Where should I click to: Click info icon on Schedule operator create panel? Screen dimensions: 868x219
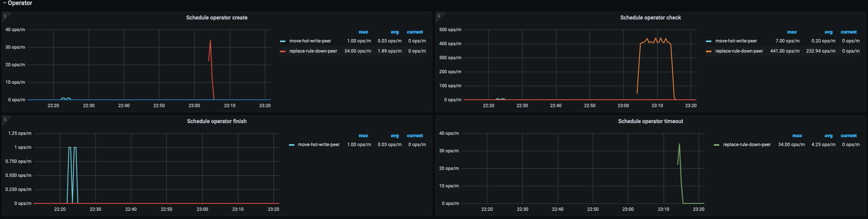coord(5,16)
